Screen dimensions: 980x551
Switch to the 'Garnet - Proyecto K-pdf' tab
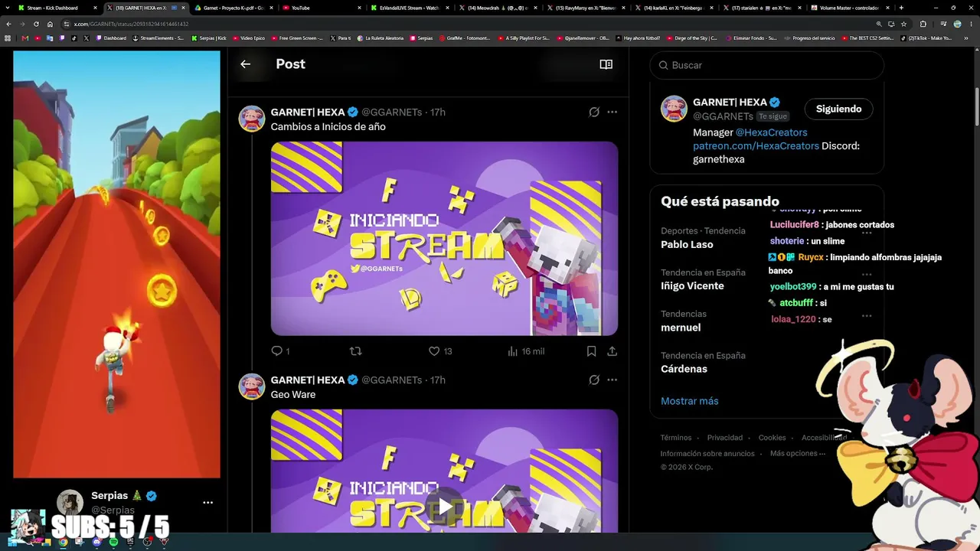(x=234, y=8)
